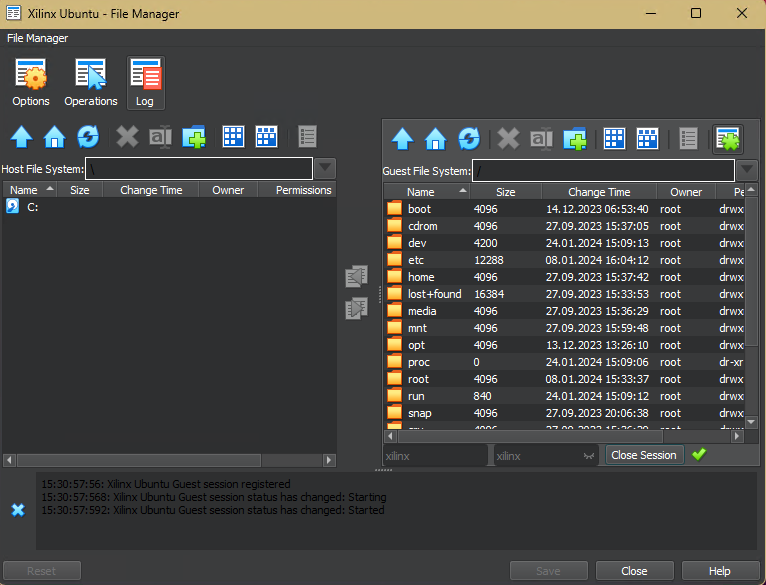Sort host pane by Name column

[30, 190]
